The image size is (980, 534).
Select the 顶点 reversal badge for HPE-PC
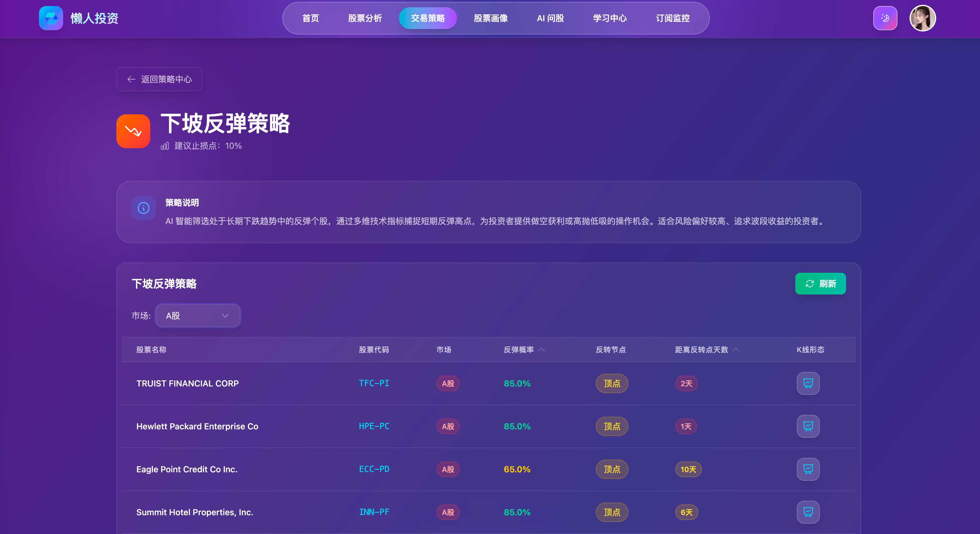click(611, 426)
